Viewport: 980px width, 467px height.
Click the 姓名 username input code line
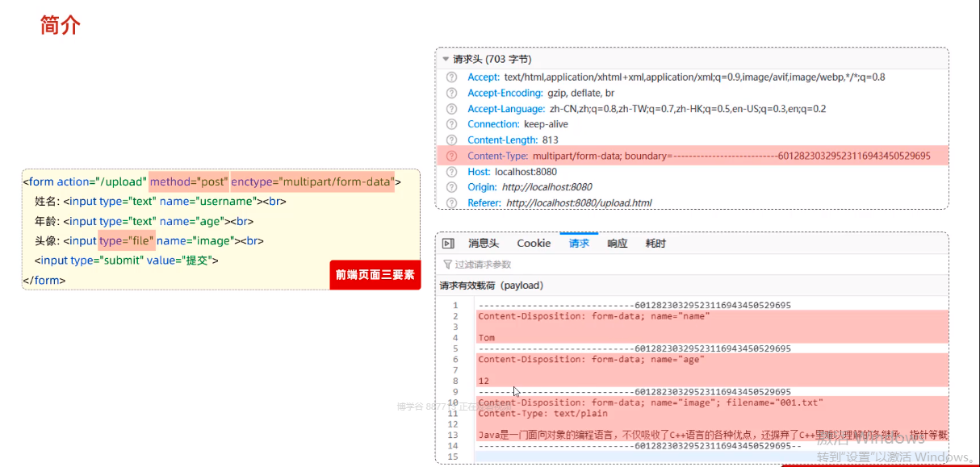coord(160,202)
